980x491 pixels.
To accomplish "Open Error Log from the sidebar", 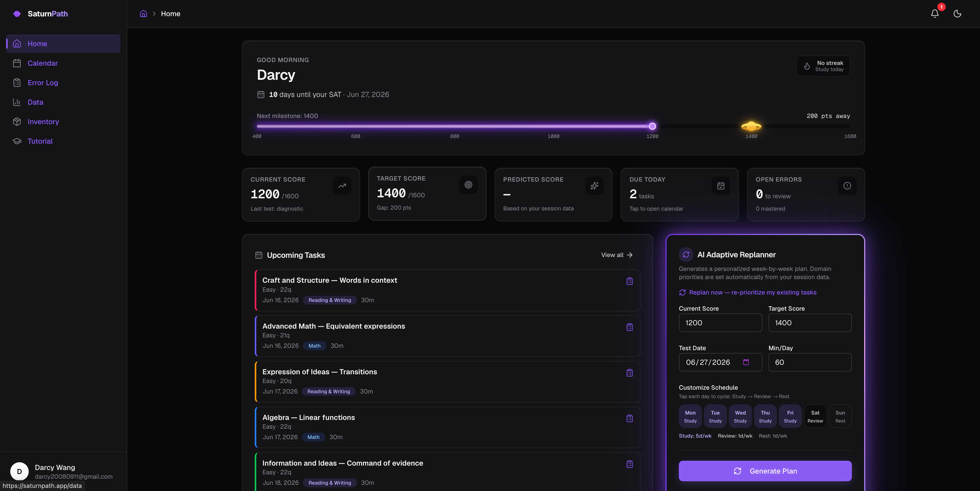I will pyautogui.click(x=63, y=83).
